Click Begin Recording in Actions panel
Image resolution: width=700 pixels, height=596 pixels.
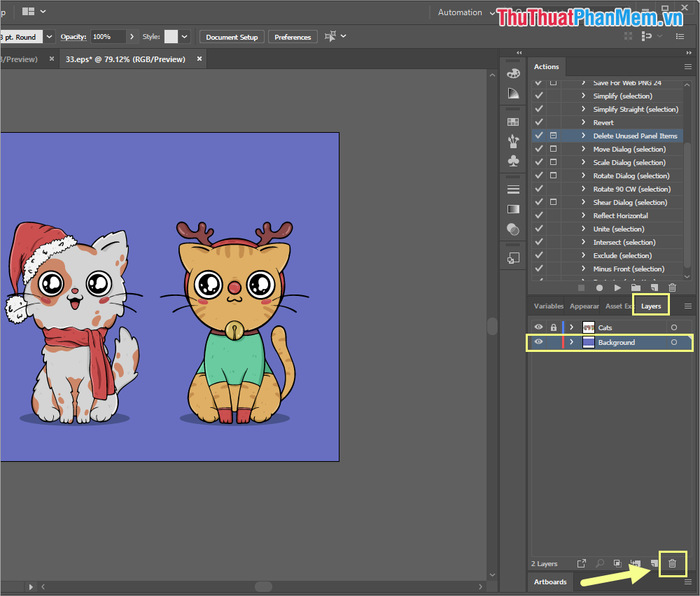point(600,288)
